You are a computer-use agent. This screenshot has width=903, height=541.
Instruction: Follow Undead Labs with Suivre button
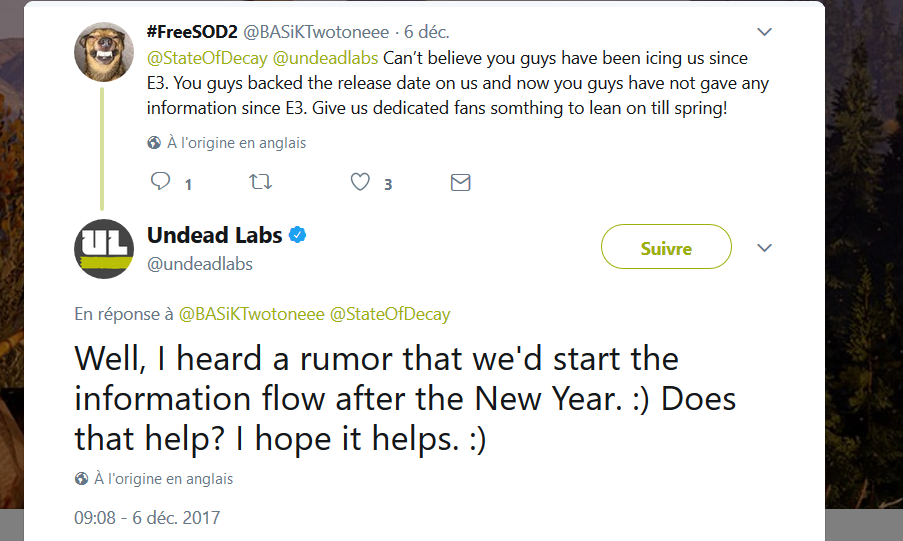click(x=666, y=247)
